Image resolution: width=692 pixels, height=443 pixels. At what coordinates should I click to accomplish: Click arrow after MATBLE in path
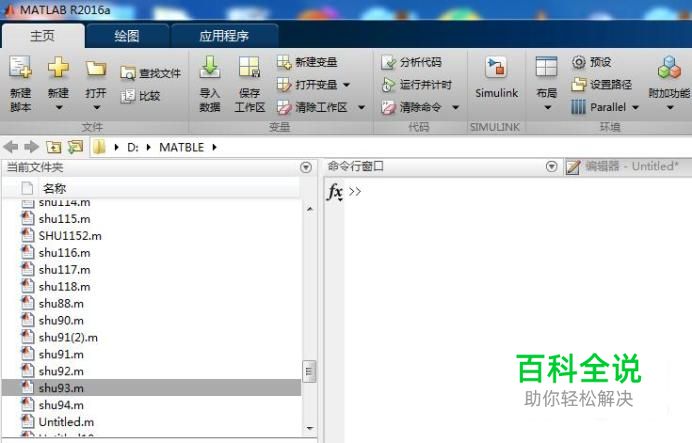[214, 147]
